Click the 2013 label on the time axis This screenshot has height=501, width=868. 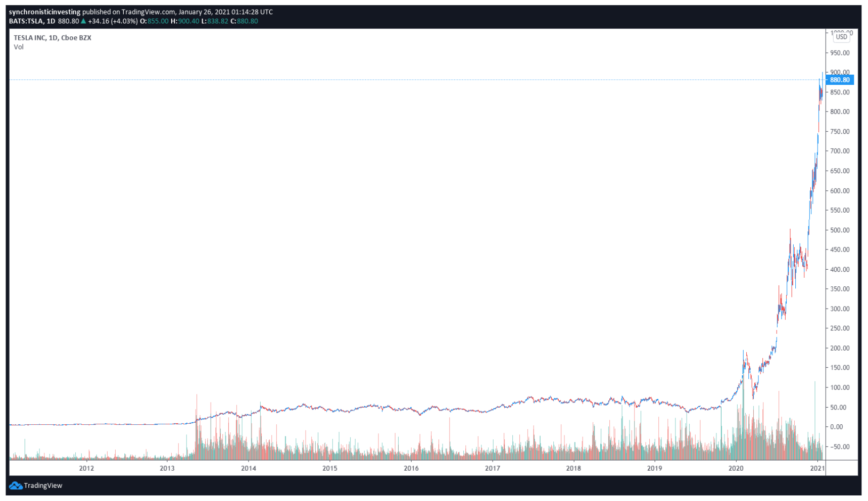pos(167,468)
